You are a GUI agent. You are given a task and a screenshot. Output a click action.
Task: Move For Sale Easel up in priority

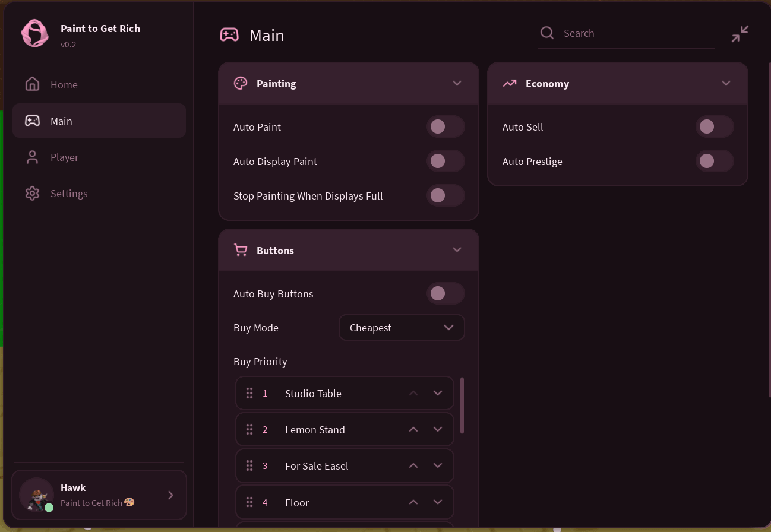[x=413, y=465]
